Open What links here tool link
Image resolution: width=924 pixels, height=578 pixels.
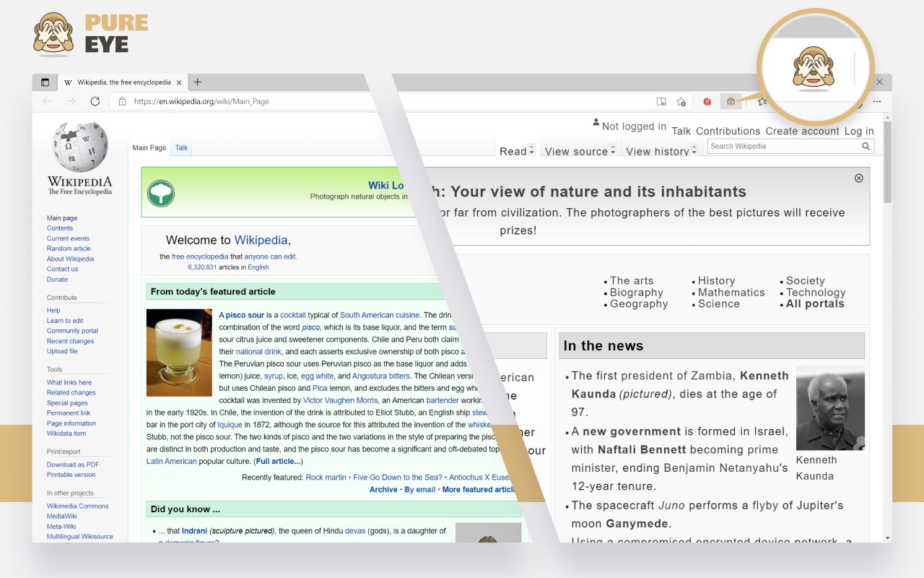pyautogui.click(x=69, y=382)
